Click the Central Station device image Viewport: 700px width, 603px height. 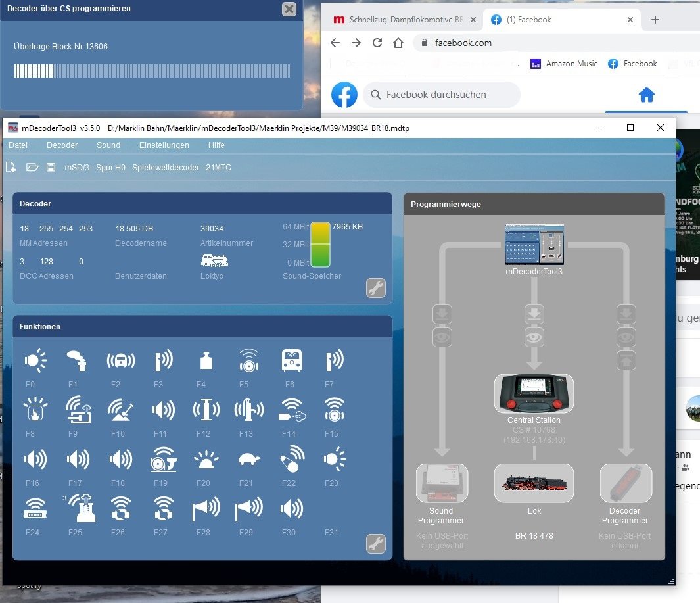[534, 394]
